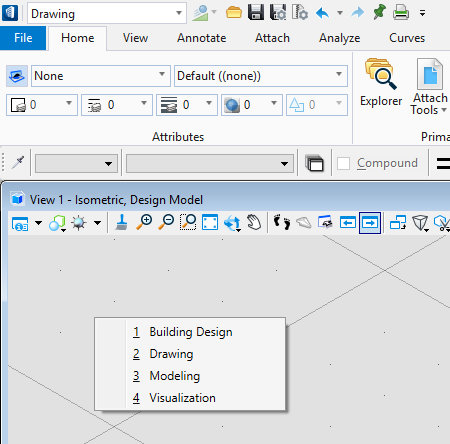Click the View Next arrow icon
450x444 pixels.
pyautogui.click(x=370, y=223)
